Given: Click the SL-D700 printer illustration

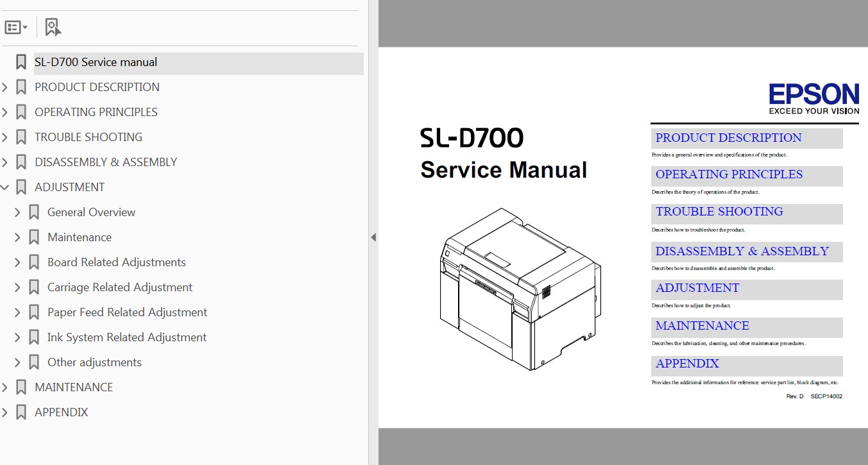Looking at the screenshot, I should pyautogui.click(x=521, y=289).
